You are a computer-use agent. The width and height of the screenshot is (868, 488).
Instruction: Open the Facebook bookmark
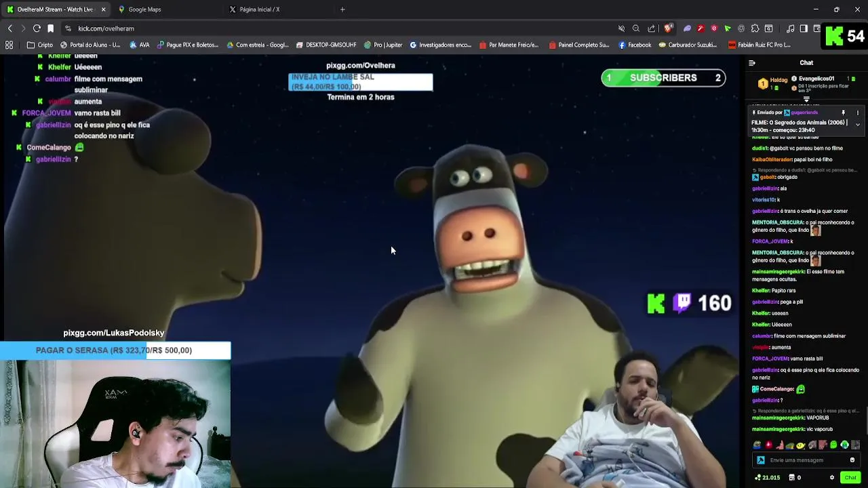635,45
